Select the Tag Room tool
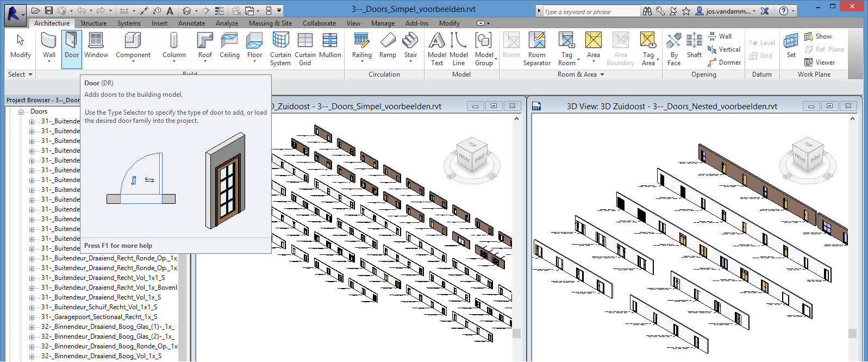 click(x=566, y=48)
